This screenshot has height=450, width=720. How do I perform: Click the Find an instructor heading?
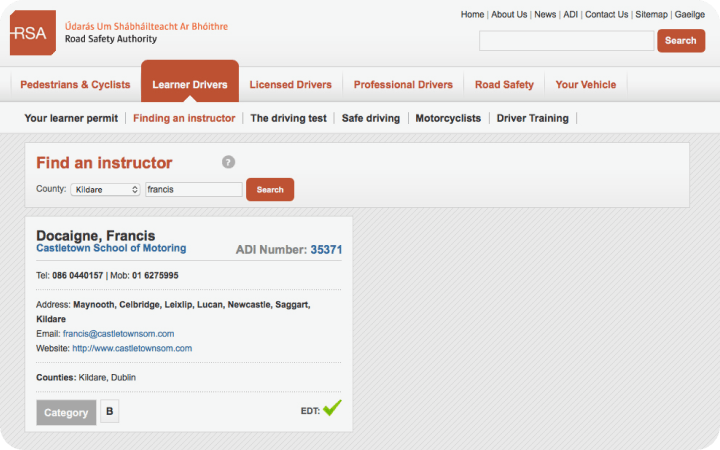(104, 163)
